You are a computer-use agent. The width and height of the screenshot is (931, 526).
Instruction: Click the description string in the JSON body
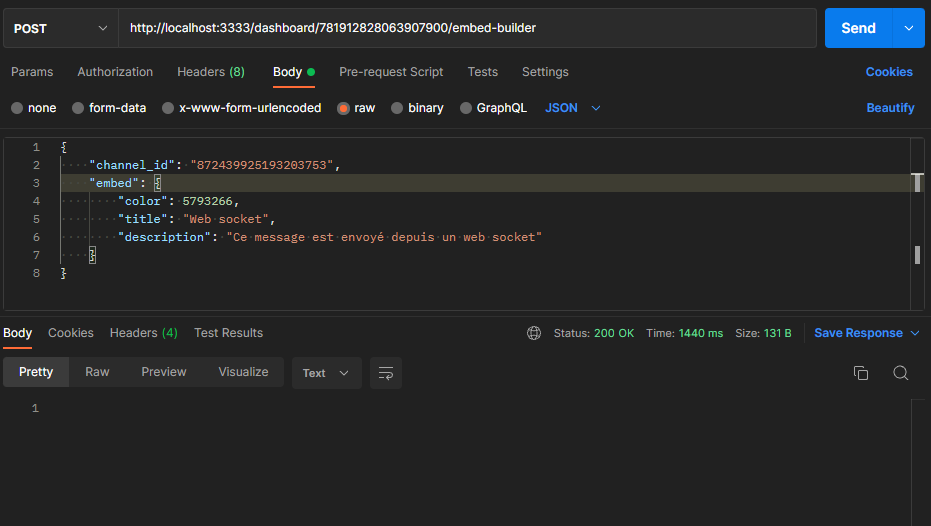(x=384, y=237)
